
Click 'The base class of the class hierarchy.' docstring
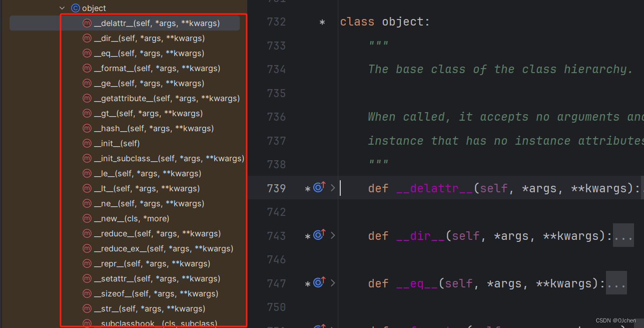[x=501, y=69]
